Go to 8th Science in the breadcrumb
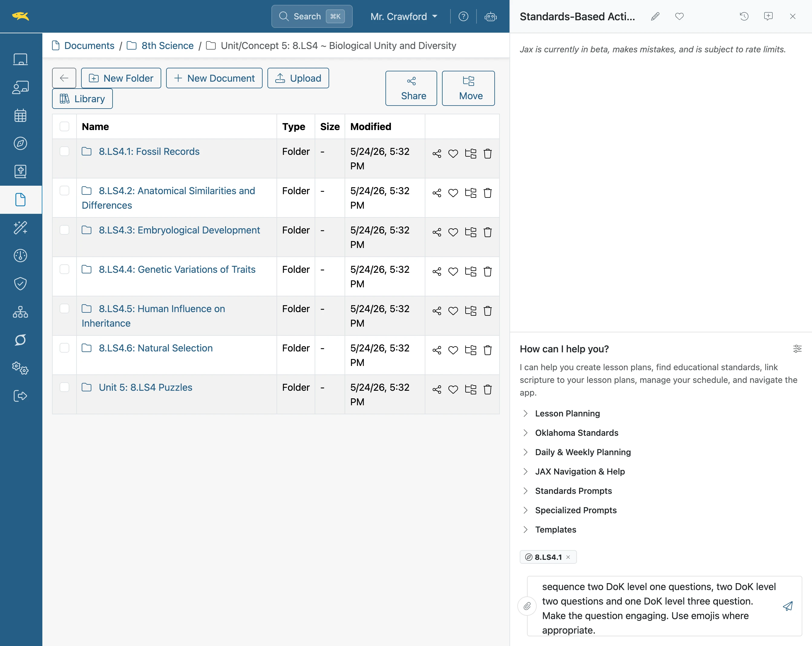This screenshot has height=646, width=812. [x=167, y=46]
